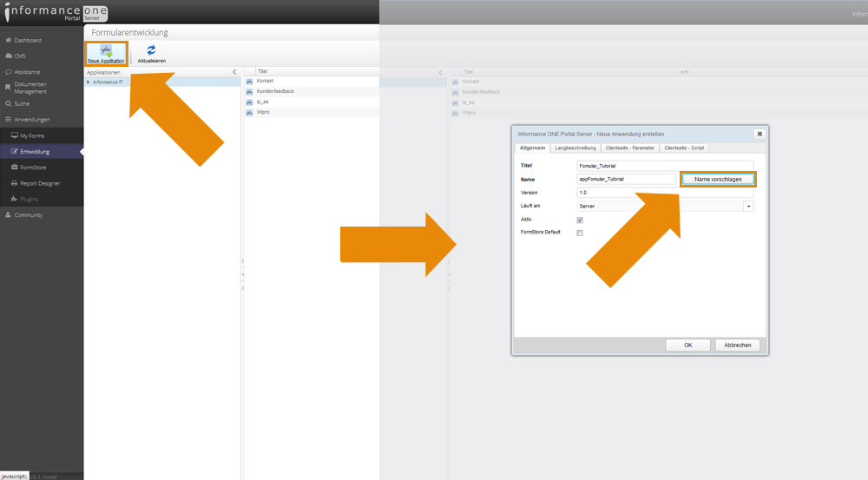Click the informance one logo
This screenshot has height=480, width=868.
pos(56,12)
